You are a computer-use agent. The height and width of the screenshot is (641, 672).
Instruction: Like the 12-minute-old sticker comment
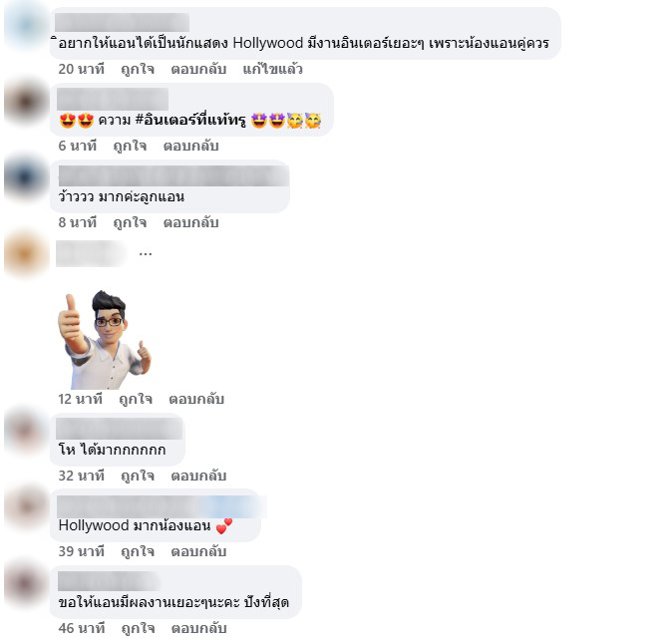[136, 400]
